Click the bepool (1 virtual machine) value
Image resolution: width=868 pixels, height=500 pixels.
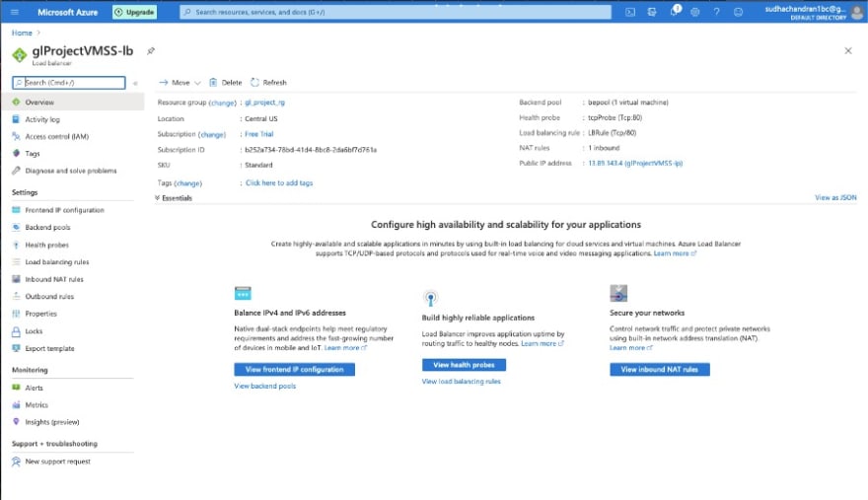click(627, 103)
